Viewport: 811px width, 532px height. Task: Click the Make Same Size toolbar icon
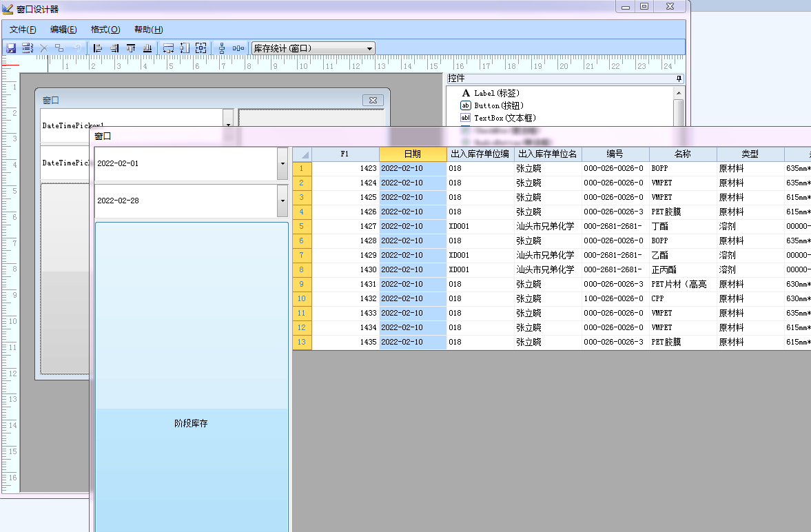201,48
